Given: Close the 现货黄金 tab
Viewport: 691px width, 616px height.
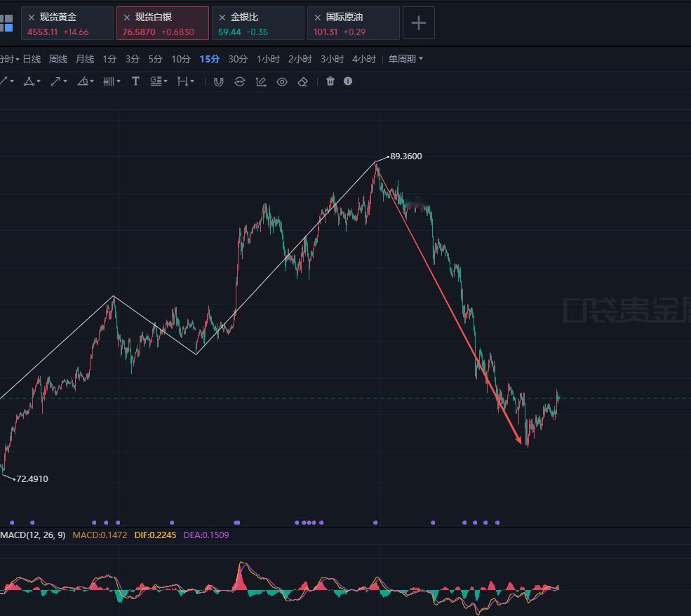Looking at the screenshot, I should (x=32, y=18).
